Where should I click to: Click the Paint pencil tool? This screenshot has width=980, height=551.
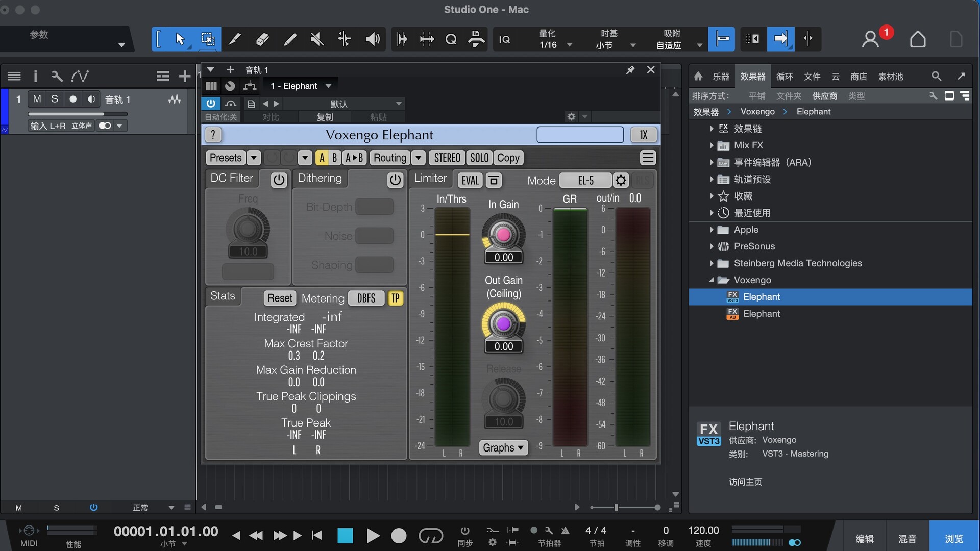290,39
